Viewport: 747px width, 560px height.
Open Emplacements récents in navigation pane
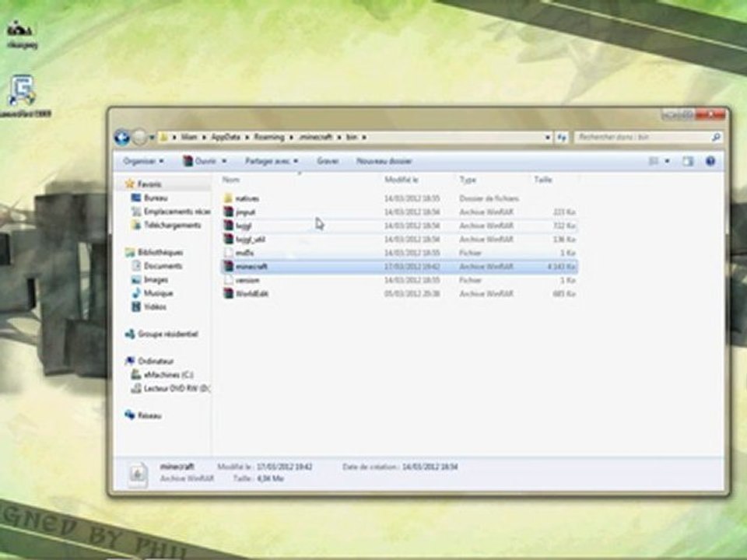(177, 212)
